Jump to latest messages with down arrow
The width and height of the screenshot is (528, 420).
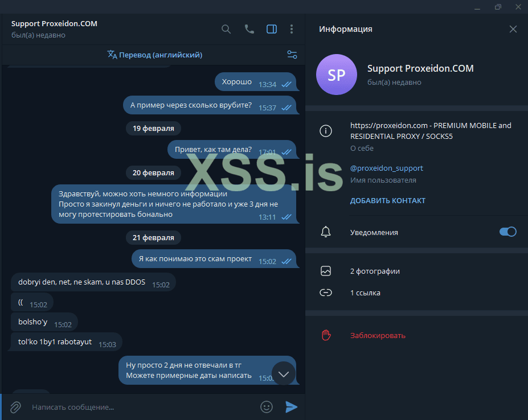(x=284, y=373)
